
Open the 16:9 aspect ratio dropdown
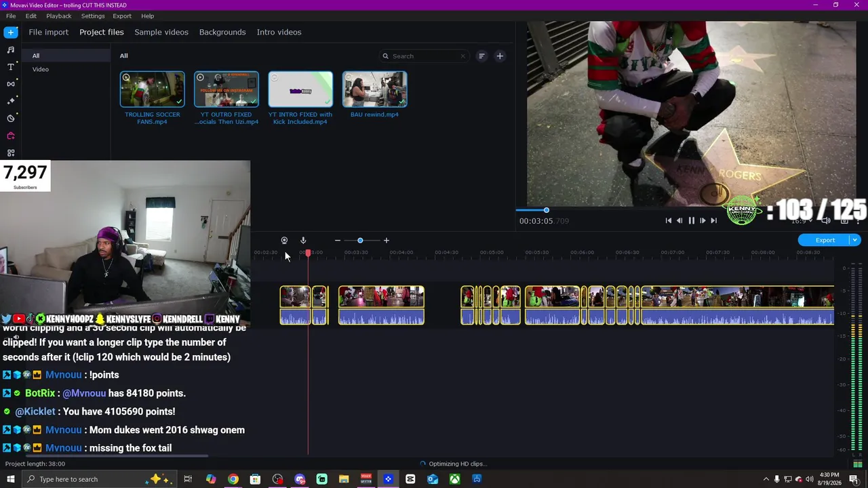[802, 221]
